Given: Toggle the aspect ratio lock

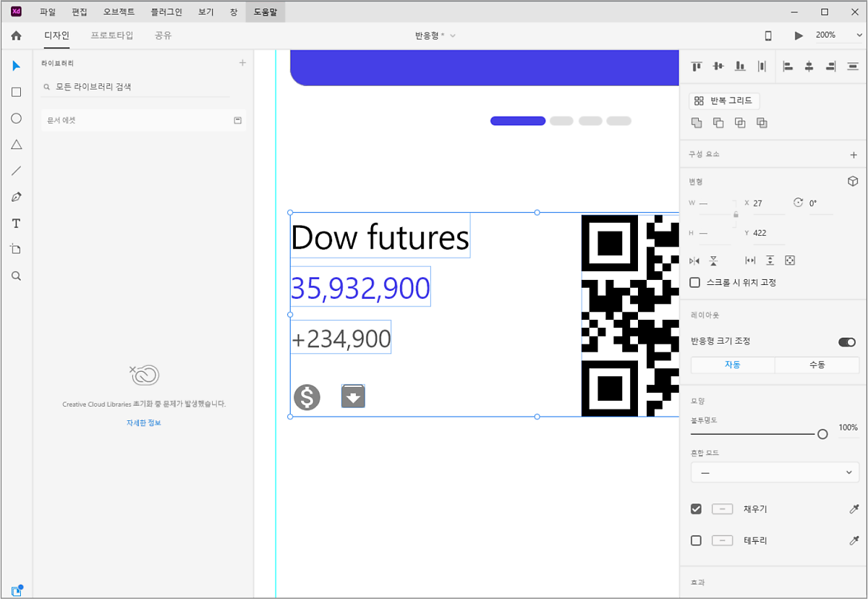Looking at the screenshot, I should (736, 215).
